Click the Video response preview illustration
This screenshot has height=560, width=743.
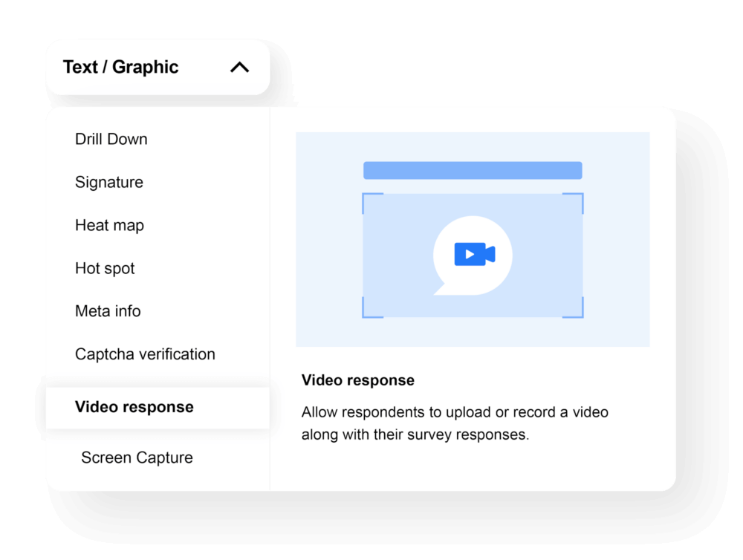click(473, 239)
